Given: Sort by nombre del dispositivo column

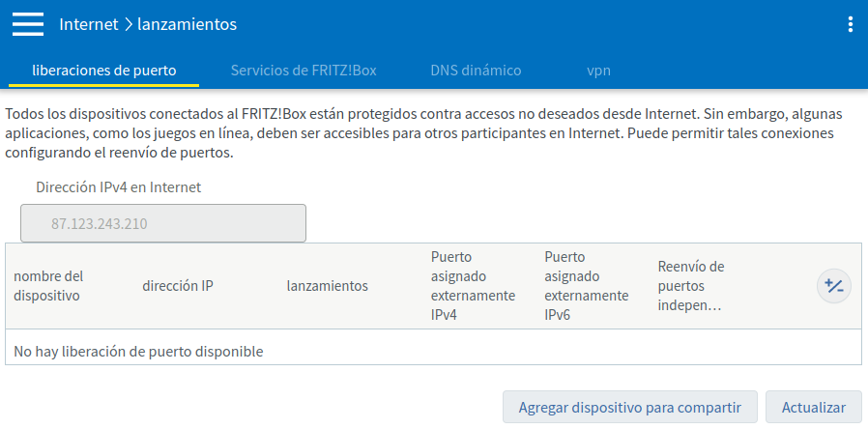Looking at the screenshot, I should (48, 286).
